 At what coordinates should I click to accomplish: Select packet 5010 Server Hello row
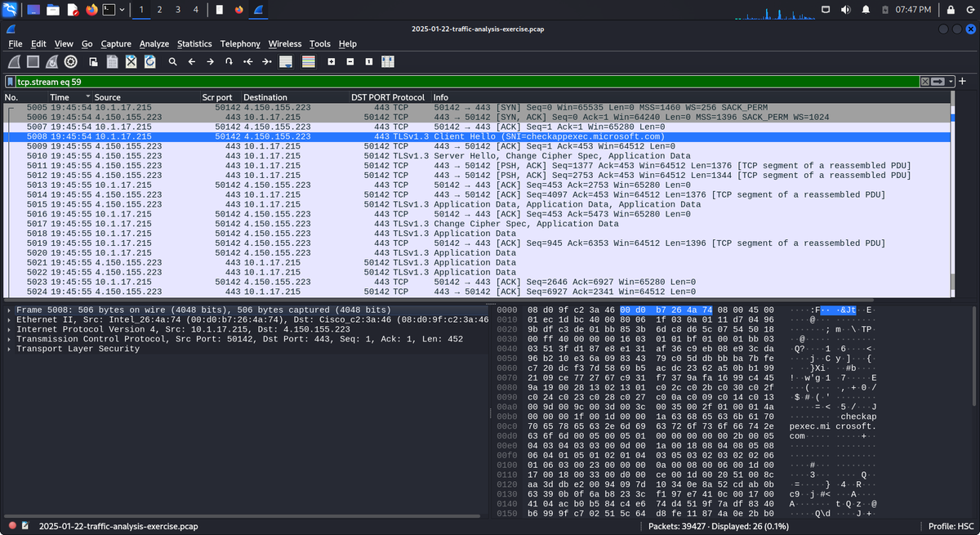tap(477, 156)
